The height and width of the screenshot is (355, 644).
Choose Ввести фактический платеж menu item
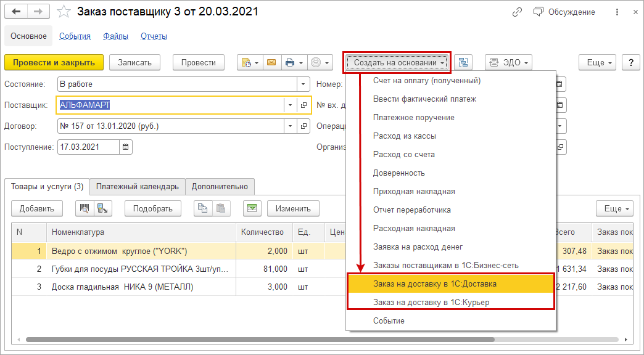(x=451, y=99)
